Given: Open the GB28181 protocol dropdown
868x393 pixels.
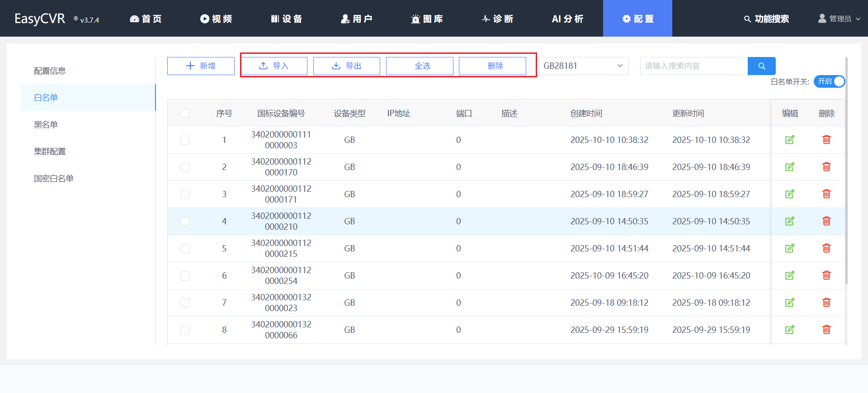Looking at the screenshot, I should click(583, 66).
